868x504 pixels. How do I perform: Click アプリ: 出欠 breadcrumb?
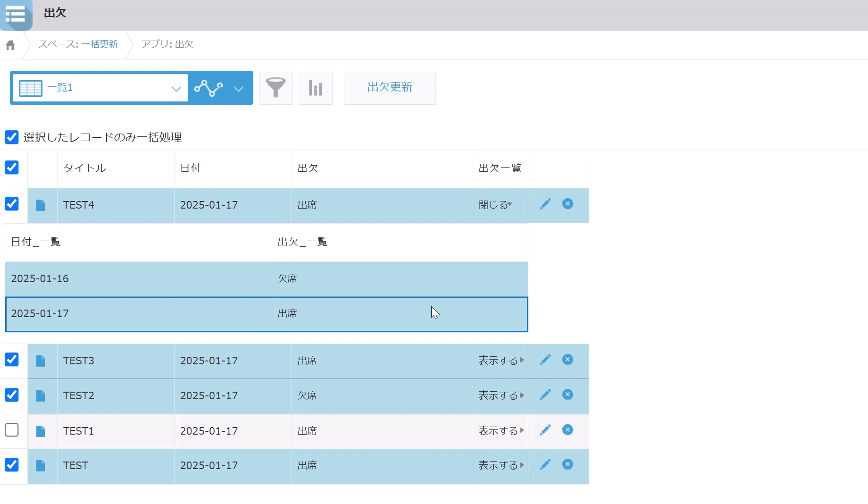coord(167,44)
